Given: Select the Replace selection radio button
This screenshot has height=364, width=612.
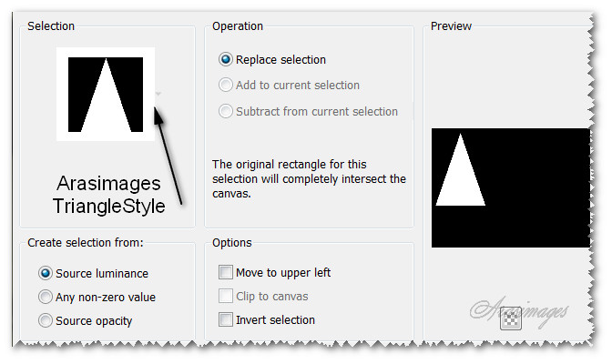Looking at the screenshot, I should [x=226, y=60].
